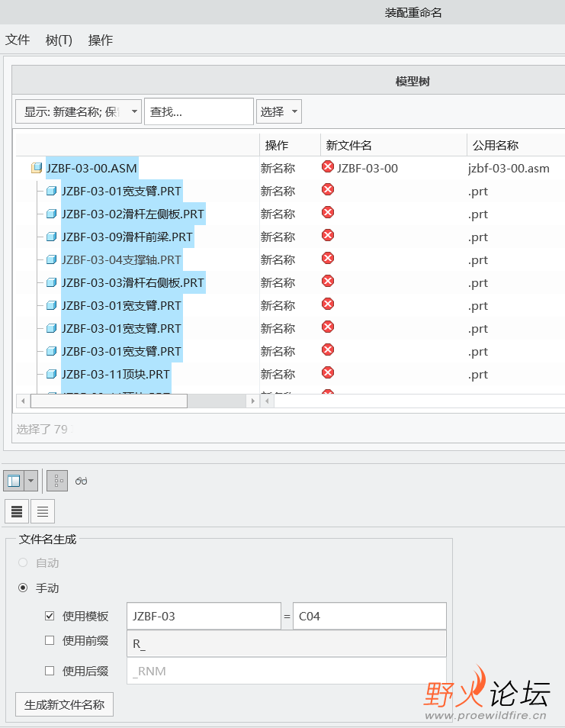Click the suffix field containing _RNM
The image size is (565, 728).
point(287,671)
